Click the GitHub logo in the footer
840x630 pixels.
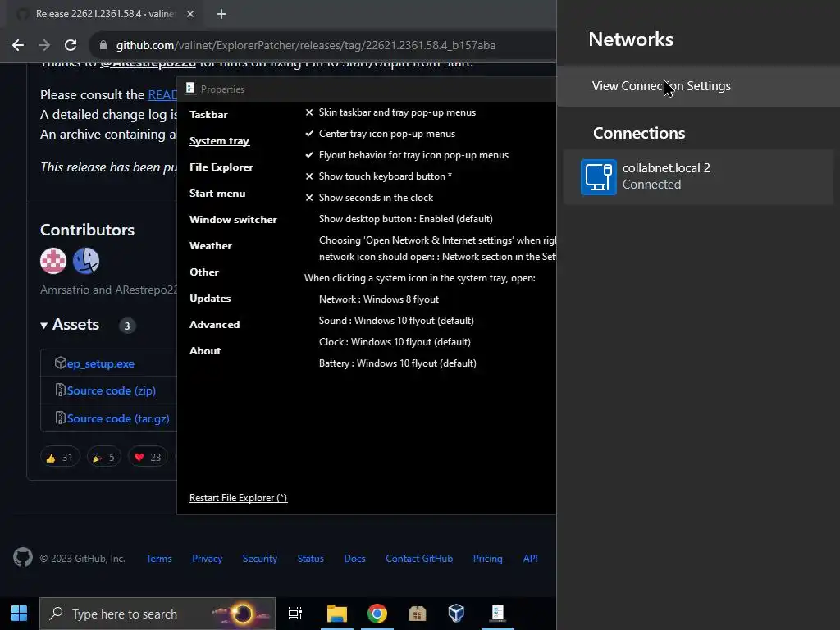(x=23, y=558)
